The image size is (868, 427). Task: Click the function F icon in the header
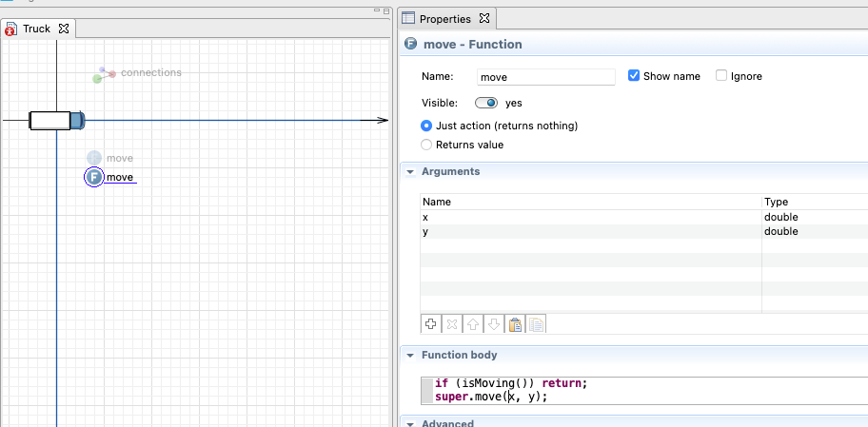[410, 44]
